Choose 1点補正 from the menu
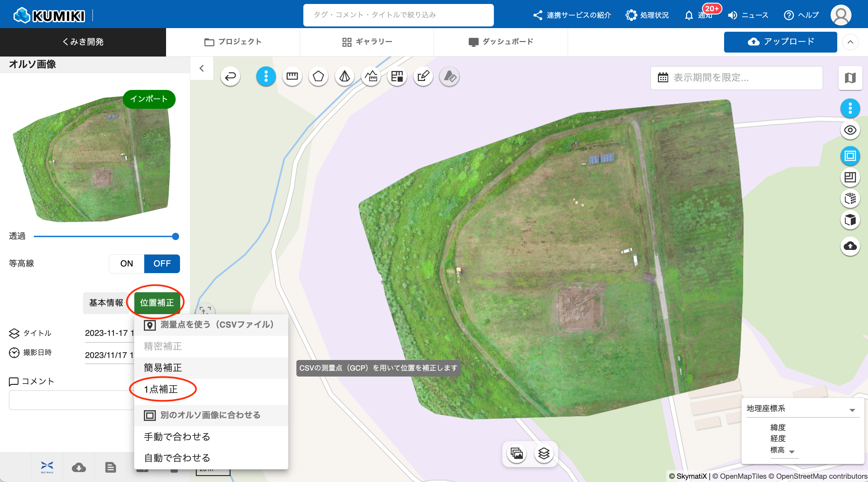 click(x=161, y=389)
